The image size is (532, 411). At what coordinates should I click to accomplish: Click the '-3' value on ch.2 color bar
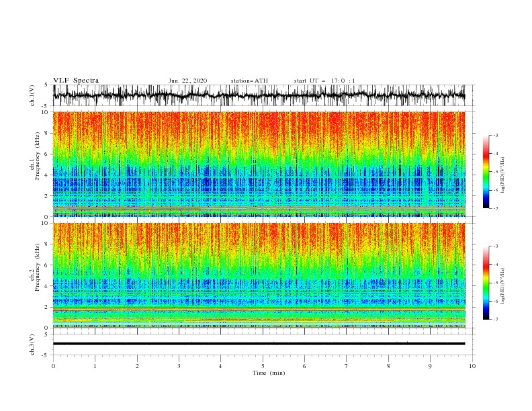(x=496, y=246)
